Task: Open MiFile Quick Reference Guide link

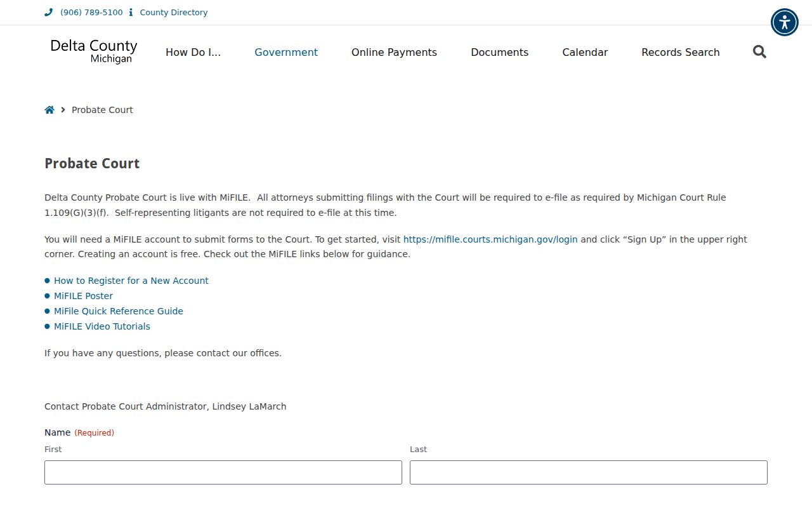Action: pos(119,311)
